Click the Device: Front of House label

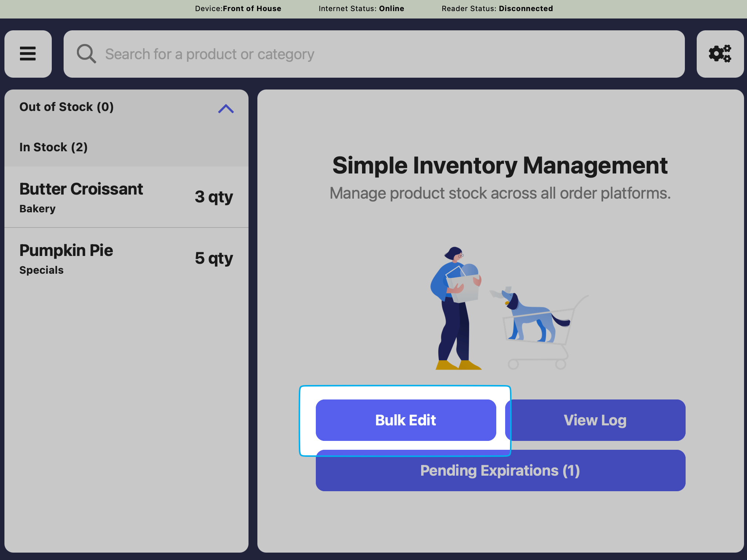pyautogui.click(x=238, y=9)
